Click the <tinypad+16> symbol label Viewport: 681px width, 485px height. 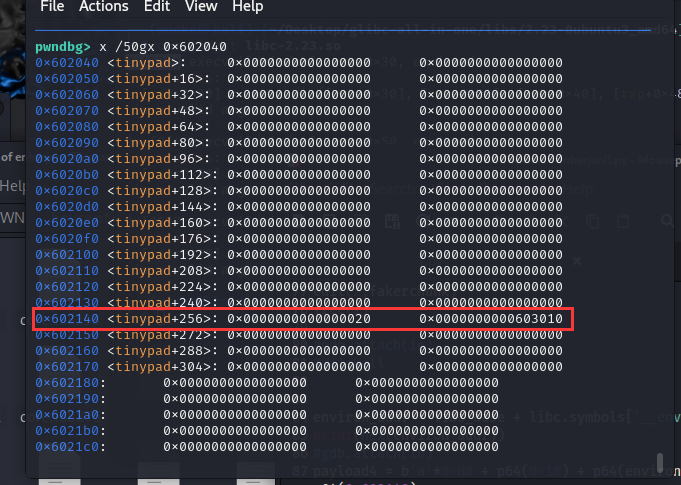coord(154,79)
